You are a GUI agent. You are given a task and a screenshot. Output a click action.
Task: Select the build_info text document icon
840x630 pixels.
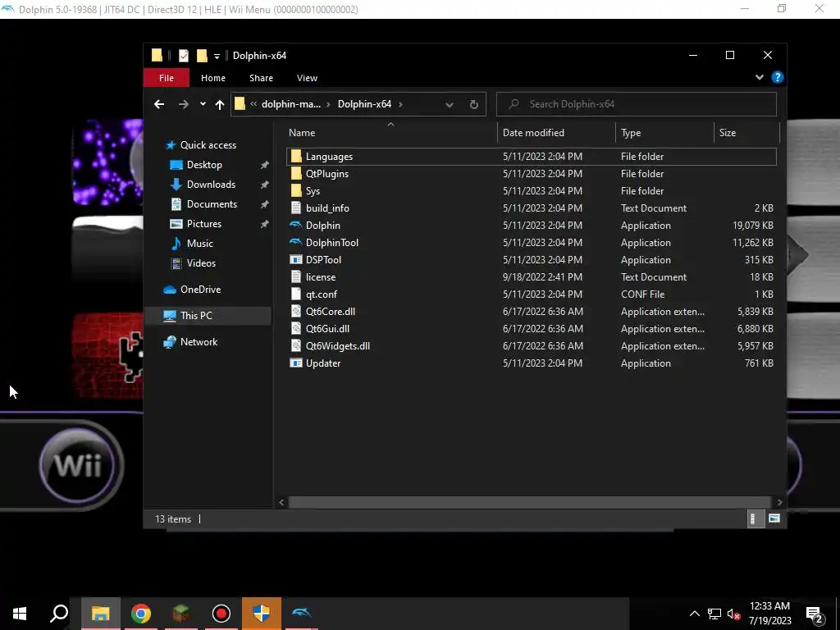point(295,208)
